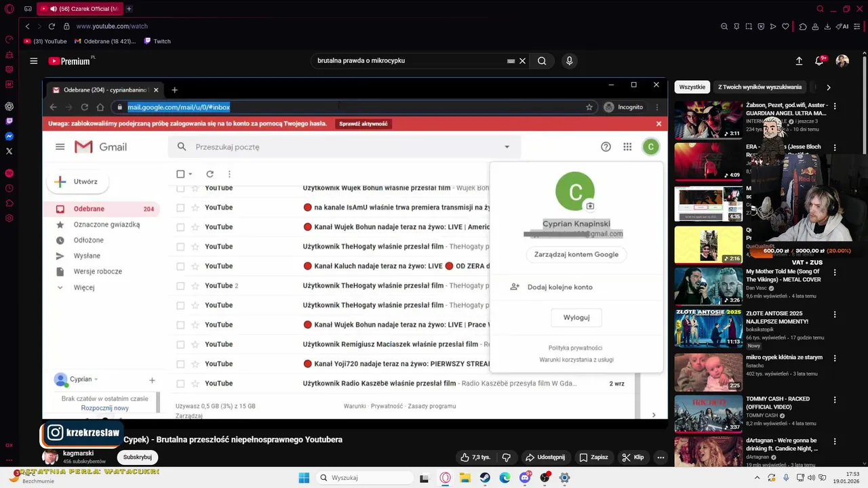Open Opera AI assistant button

pos(843,26)
